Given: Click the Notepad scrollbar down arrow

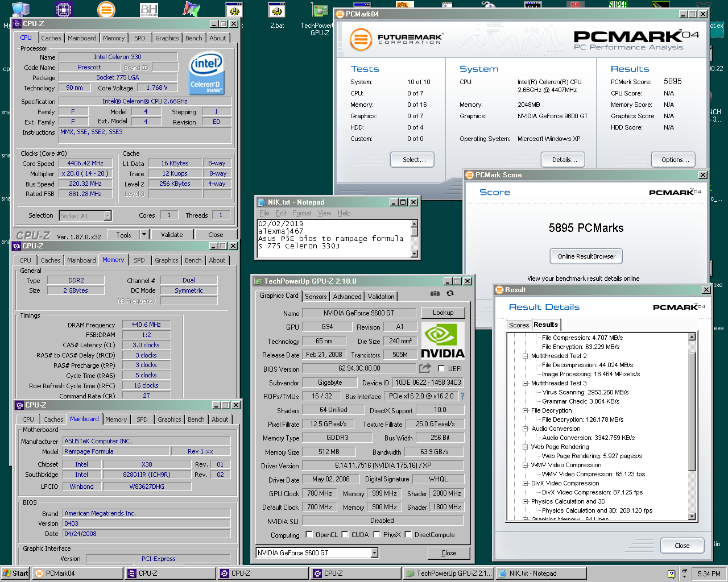Looking at the screenshot, I should pyautogui.click(x=414, y=254).
